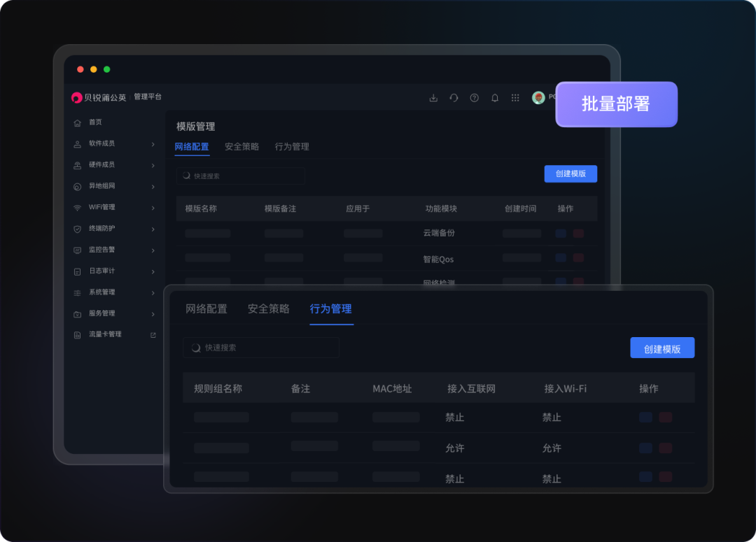The height and width of the screenshot is (542, 756).
Task: Click the 硬件成员 sidebar icon
Action: pyautogui.click(x=77, y=165)
